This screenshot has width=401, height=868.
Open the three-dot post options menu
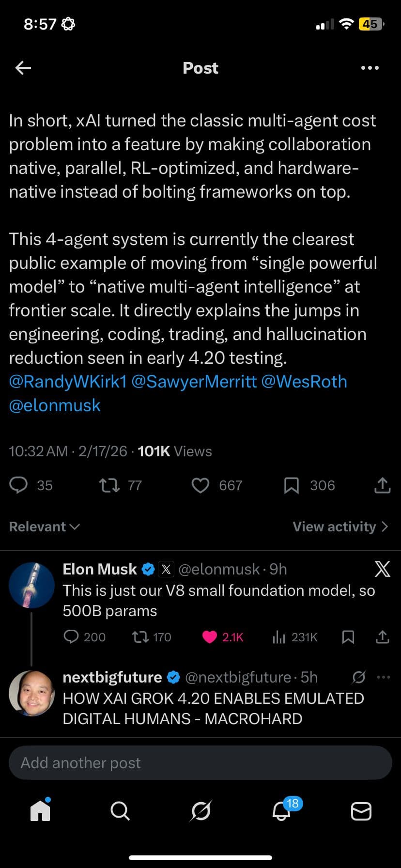[370, 68]
